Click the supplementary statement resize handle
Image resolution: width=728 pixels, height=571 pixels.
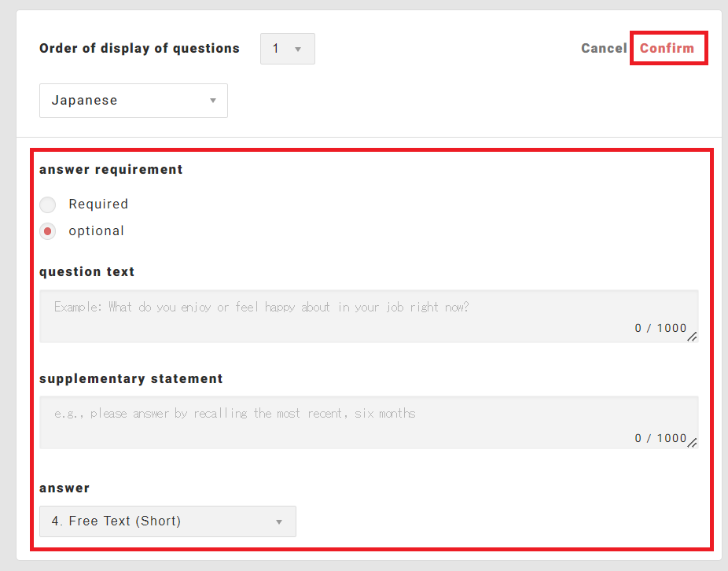click(x=693, y=444)
